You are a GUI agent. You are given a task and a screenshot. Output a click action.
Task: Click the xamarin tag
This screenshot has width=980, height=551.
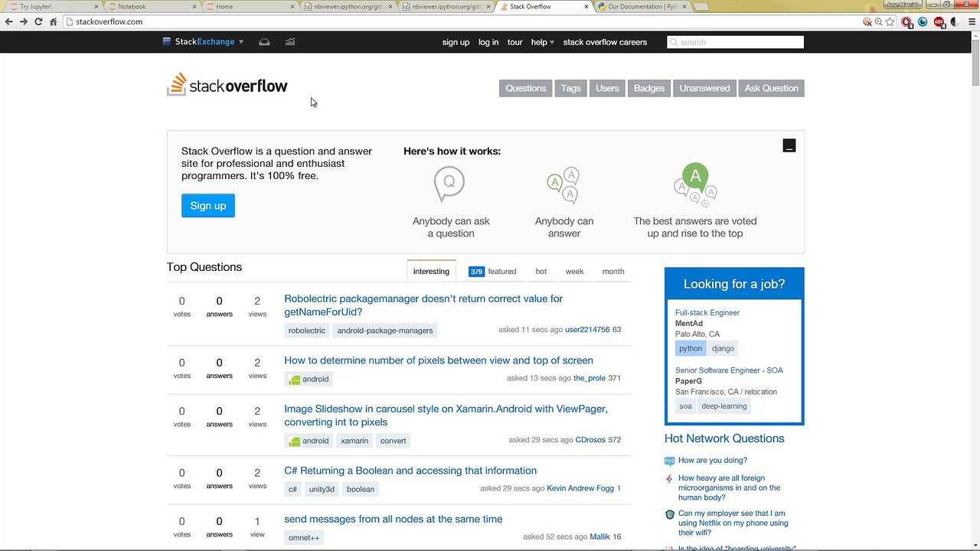coord(354,441)
